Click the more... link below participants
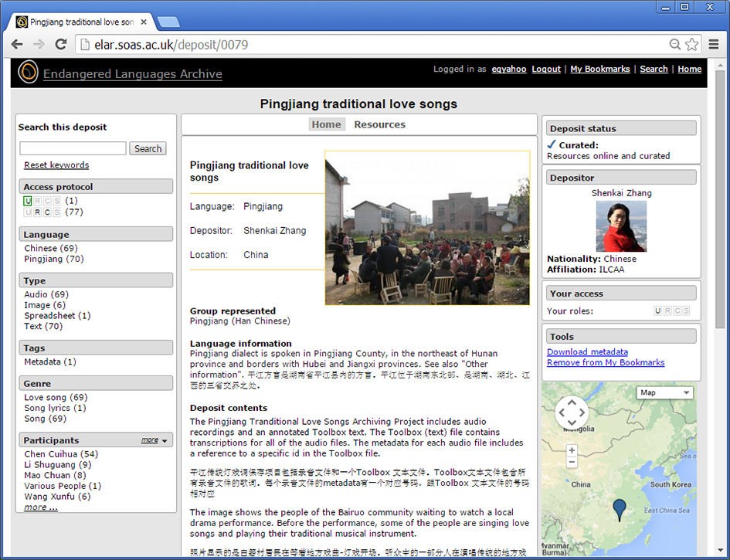 (40, 507)
